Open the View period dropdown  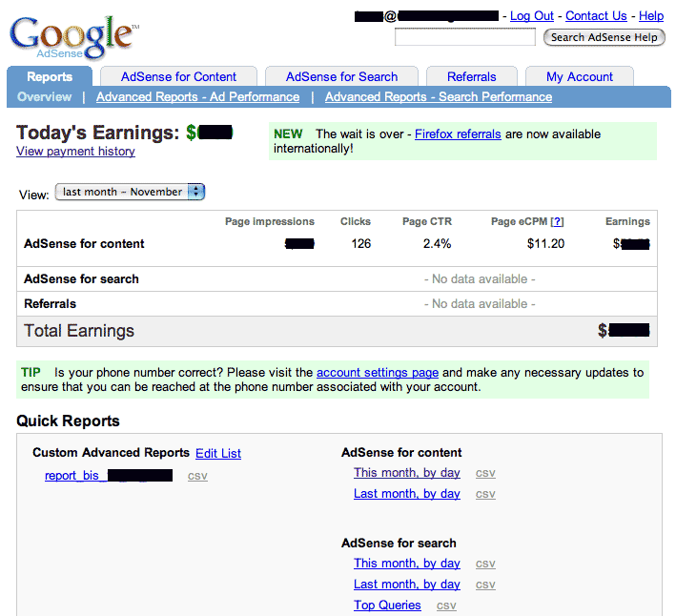[130, 192]
